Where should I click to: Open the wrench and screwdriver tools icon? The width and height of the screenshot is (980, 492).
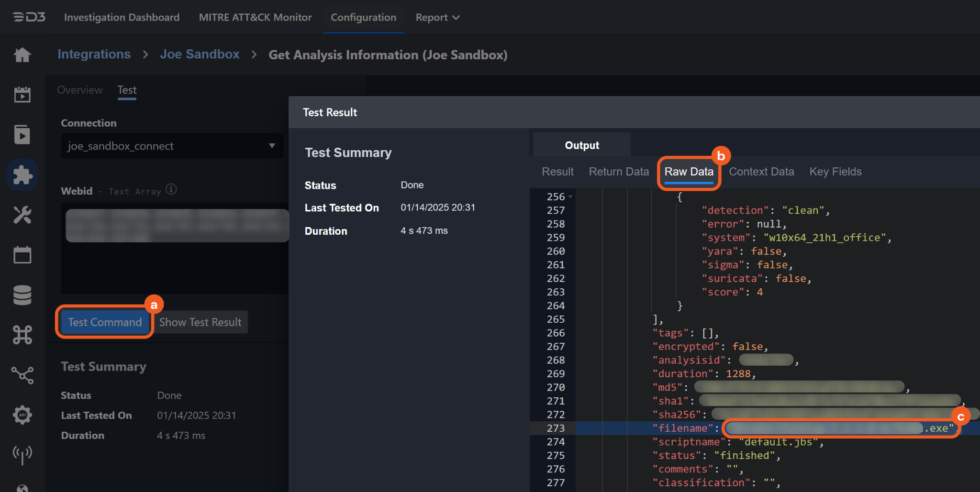pos(22,215)
